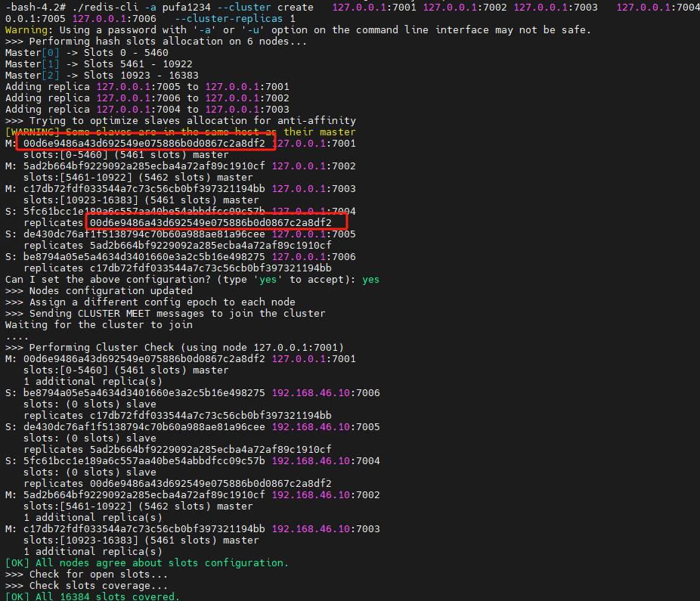The height and width of the screenshot is (601, 700).
Task: Click the address "192.168.46.10:7002"
Action: (326, 494)
